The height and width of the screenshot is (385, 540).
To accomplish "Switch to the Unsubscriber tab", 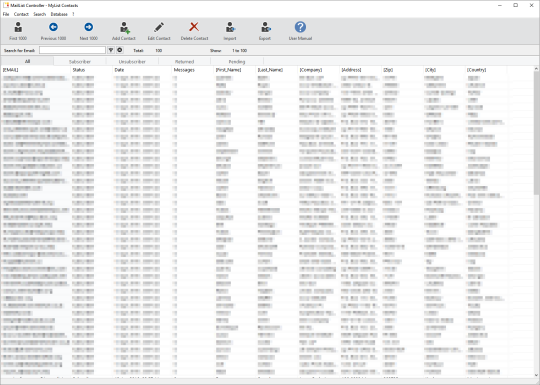I will point(132,62).
